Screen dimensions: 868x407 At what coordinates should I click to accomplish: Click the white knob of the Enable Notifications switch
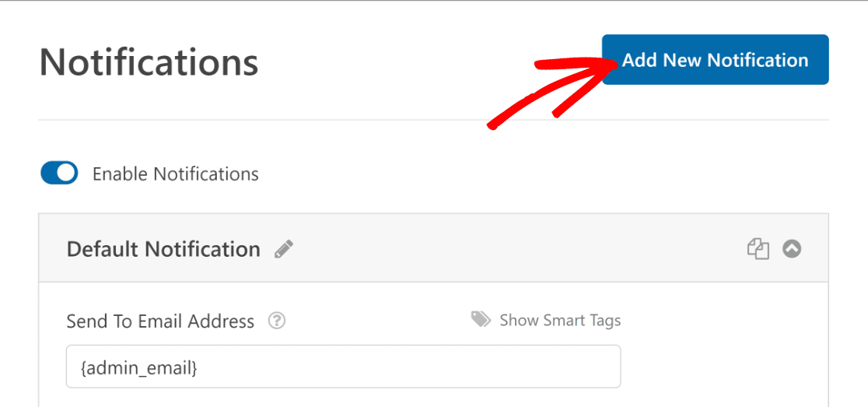pos(67,174)
